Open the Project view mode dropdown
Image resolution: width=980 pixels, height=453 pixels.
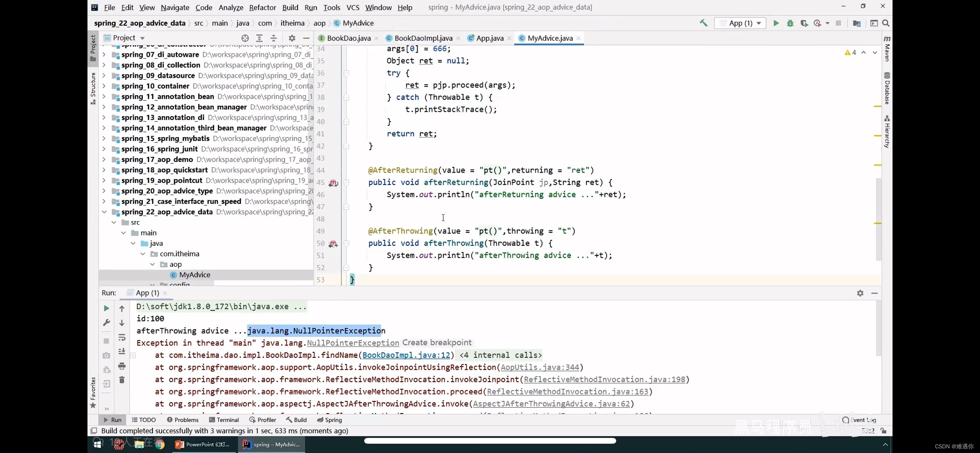tap(142, 38)
